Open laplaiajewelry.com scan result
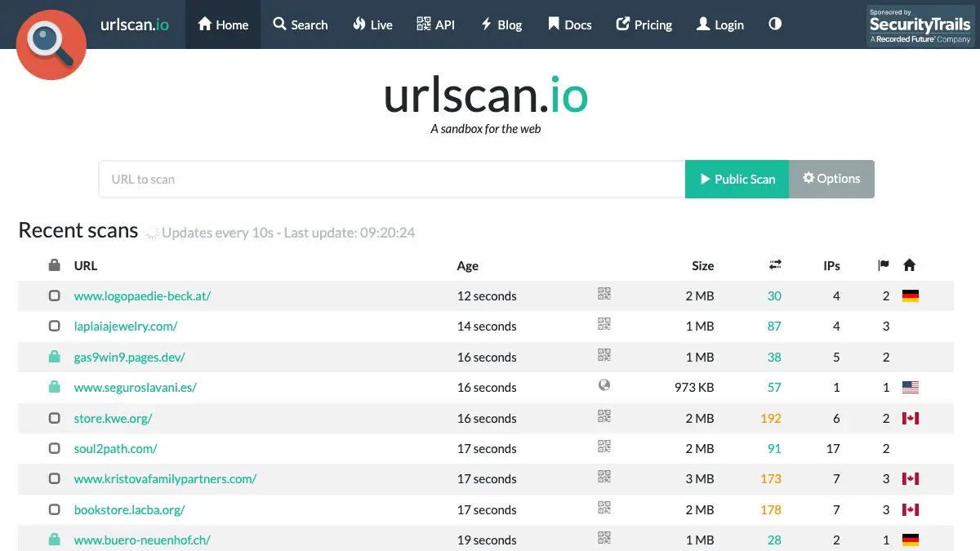Image resolution: width=980 pixels, height=551 pixels. 126,326
